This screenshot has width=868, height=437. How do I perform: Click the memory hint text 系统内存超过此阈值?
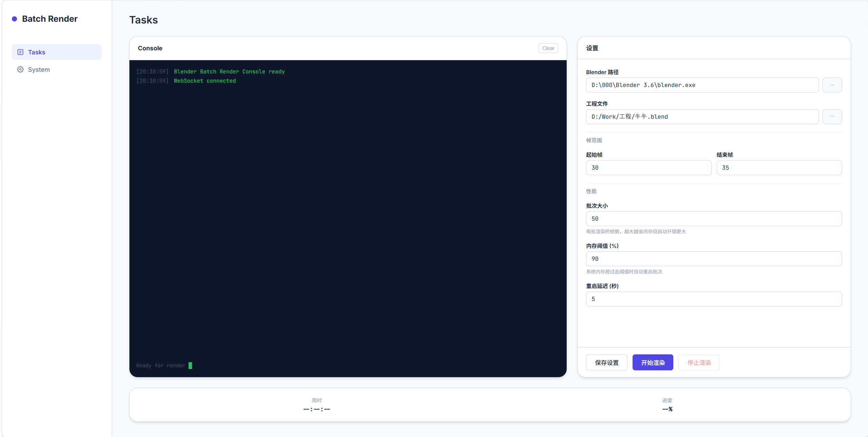pos(624,271)
